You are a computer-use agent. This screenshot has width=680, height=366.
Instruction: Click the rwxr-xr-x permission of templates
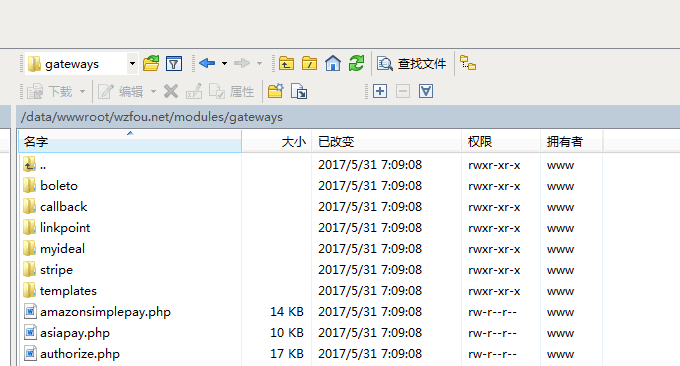pyautogui.click(x=494, y=291)
